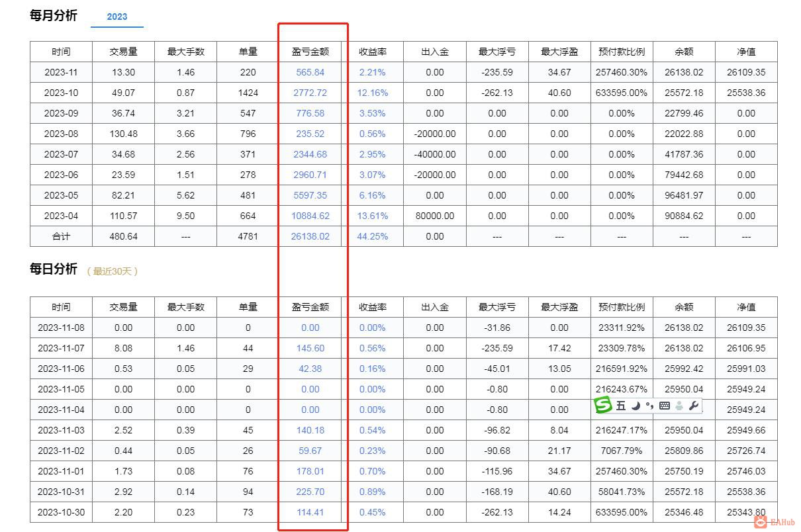This screenshot has height=532, width=801.
Task: Click the -115.96 max floating loss cell
Action: [x=497, y=471]
